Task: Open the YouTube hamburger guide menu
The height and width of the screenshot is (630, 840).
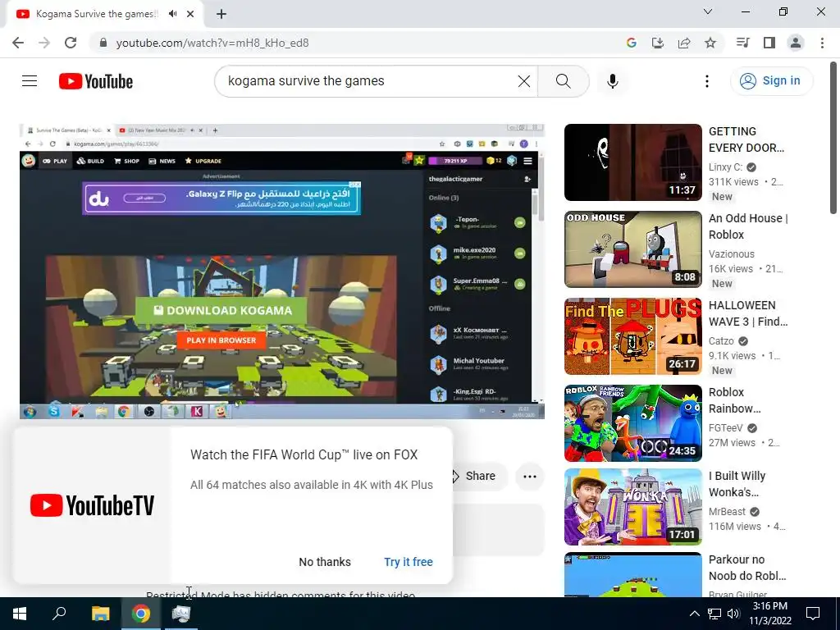Action: [x=30, y=81]
